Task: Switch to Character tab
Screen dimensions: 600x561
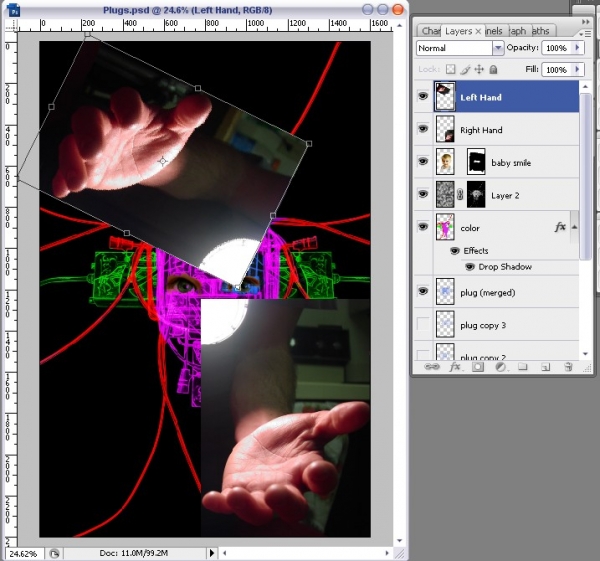Action: click(430, 31)
